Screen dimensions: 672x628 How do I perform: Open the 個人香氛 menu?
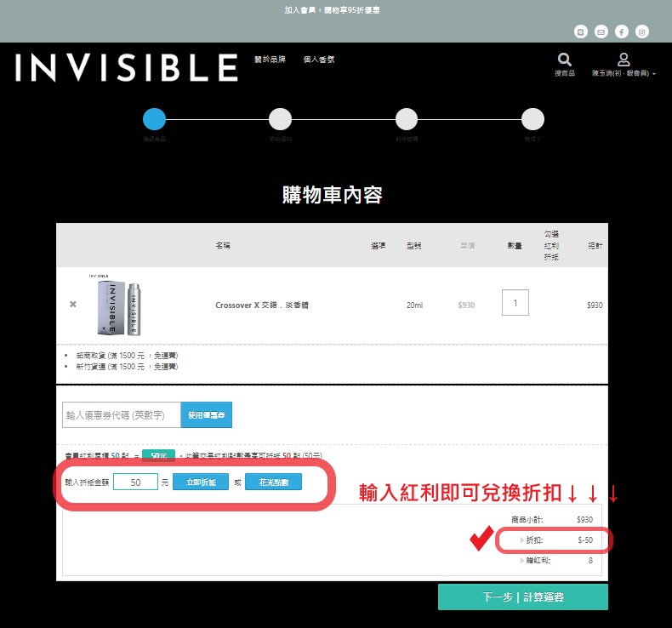pos(319,60)
